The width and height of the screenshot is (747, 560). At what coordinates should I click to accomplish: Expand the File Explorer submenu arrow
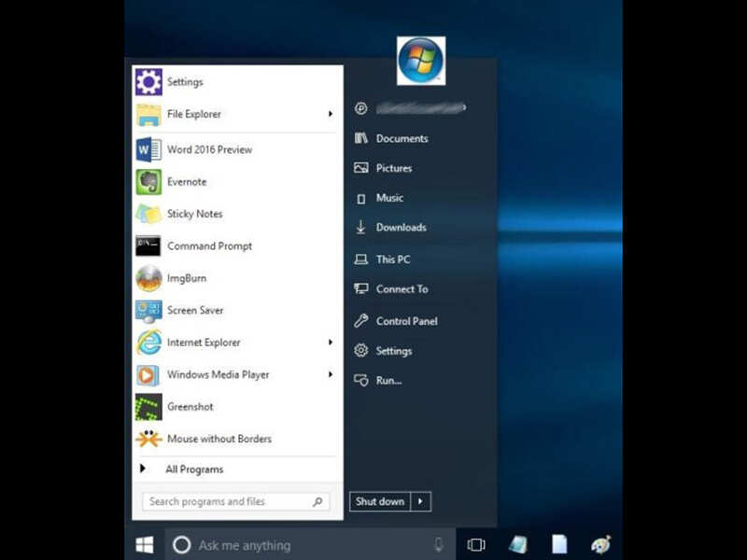pos(331,115)
